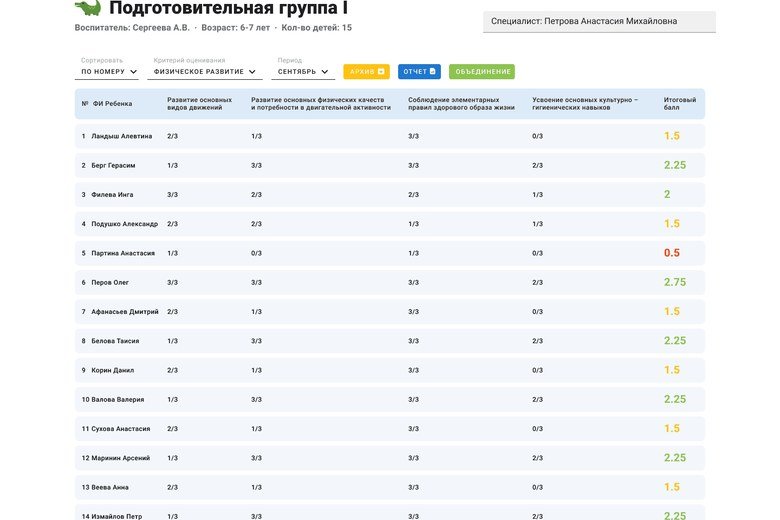Select child row Берг Герасим
780x520 pixels.
(390, 165)
